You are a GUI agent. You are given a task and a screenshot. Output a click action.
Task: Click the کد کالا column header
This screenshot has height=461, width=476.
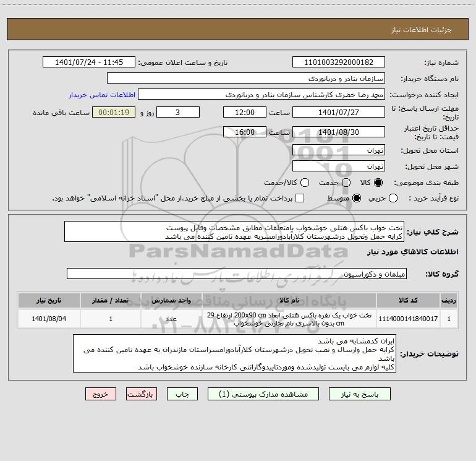[x=408, y=300]
